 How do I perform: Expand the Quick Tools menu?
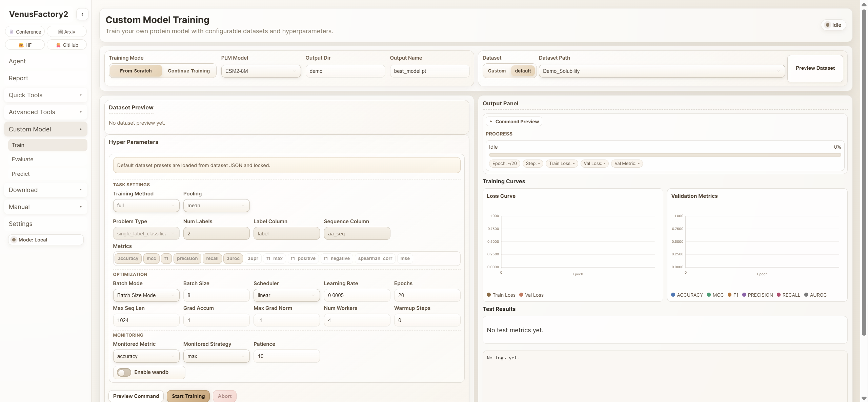click(x=46, y=95)
